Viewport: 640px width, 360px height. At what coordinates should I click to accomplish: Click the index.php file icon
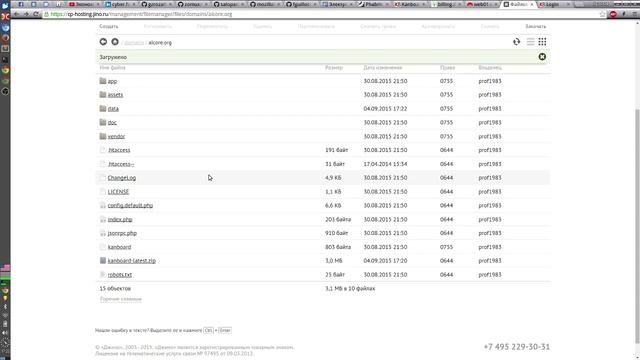pos(103,219)
